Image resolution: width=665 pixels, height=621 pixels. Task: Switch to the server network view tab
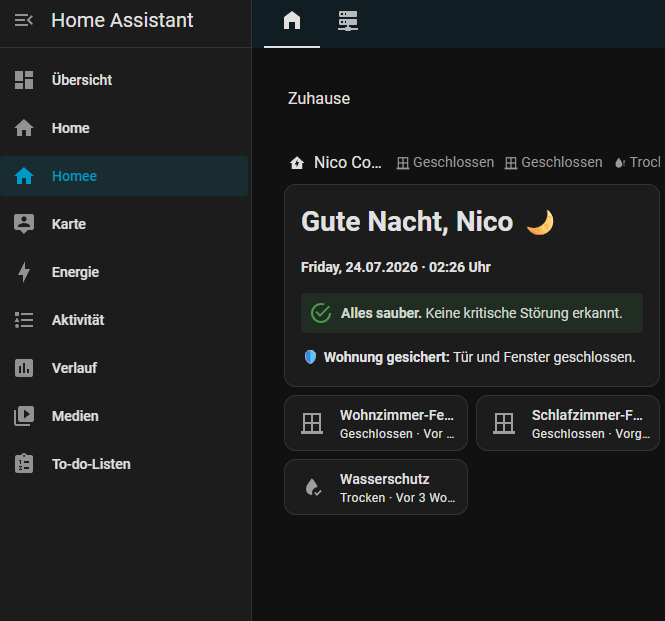(348, 20)
